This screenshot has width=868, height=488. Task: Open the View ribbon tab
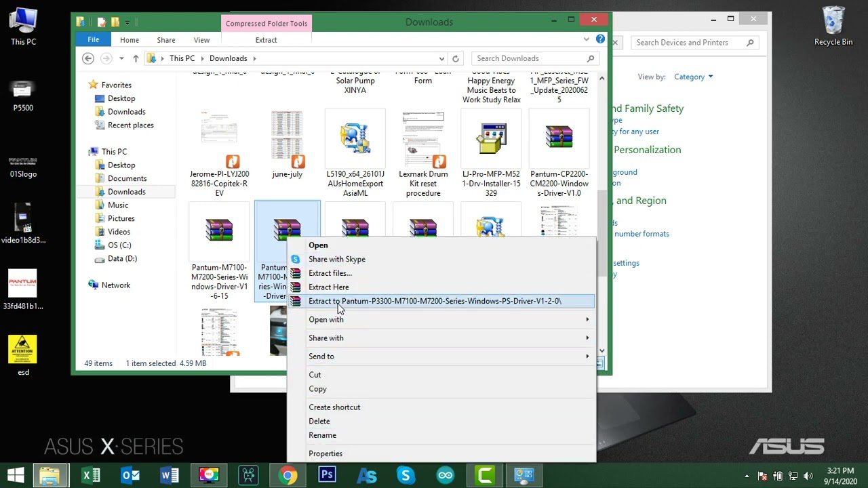[201, 40]
